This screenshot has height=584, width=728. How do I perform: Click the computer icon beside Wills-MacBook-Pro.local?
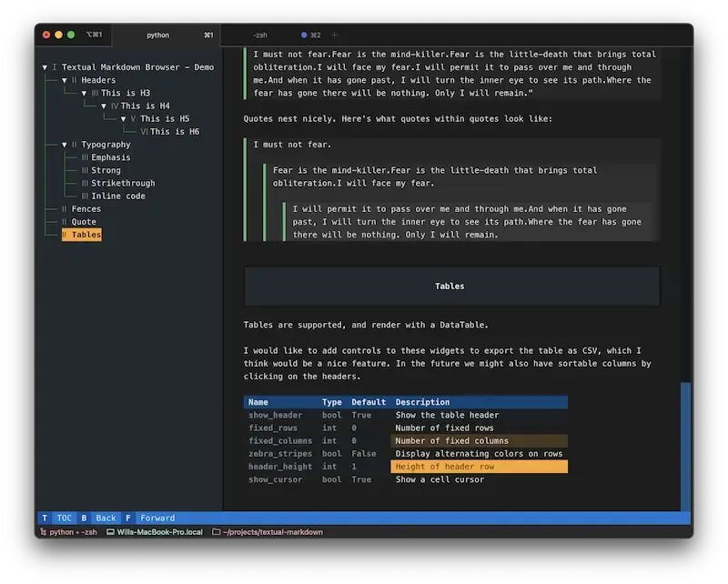tap(110, 532)
